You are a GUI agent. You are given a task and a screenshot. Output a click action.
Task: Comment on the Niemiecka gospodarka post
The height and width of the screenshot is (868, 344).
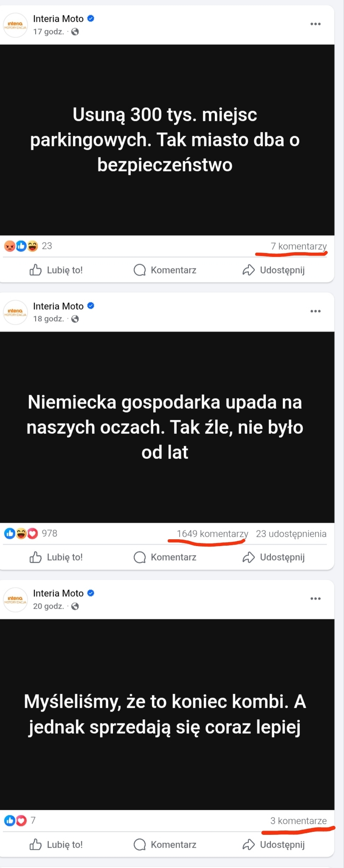(165, 557)
